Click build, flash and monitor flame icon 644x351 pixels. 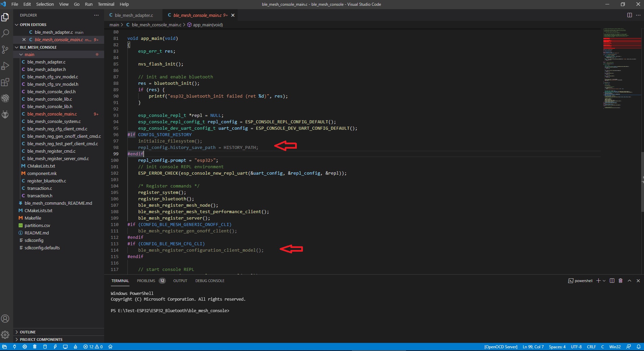(75, 347)
